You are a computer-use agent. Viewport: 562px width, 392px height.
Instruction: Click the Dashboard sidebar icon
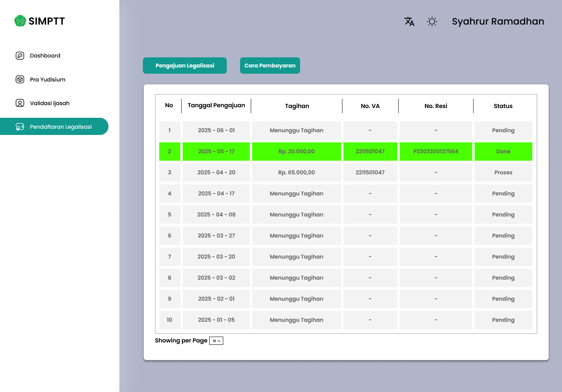[20, 56]
